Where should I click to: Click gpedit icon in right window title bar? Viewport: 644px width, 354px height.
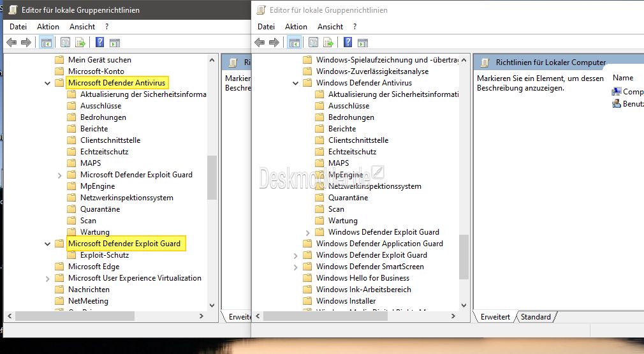[261, 10]
